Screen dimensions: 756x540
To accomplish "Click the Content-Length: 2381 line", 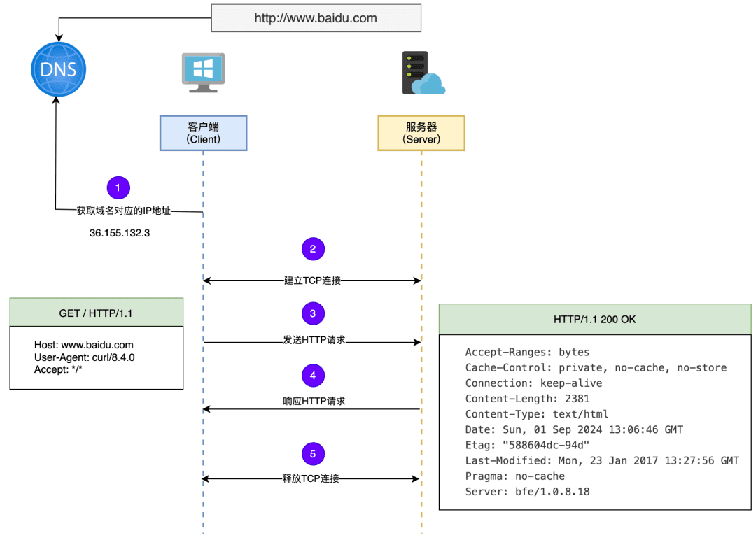I will click(x=528, y=399).
